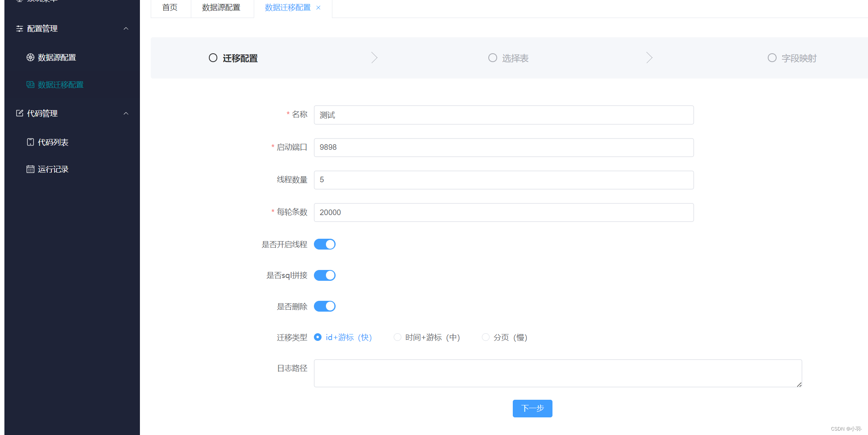The image size is (868, 435).
Task: Click the 数据迁移配置 sidebar icon
Action: [30, 85]
